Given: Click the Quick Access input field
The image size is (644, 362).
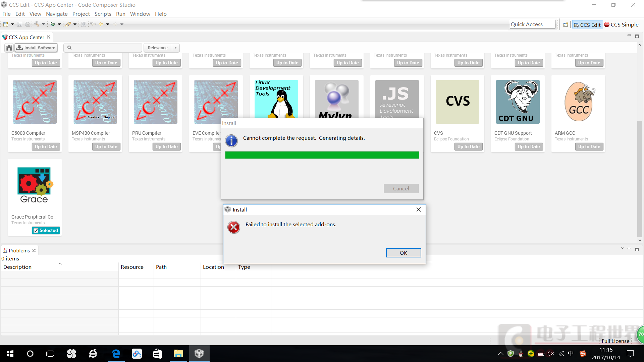Looking at the screenshot, I should pyautogui.click(x=532, y=24).
